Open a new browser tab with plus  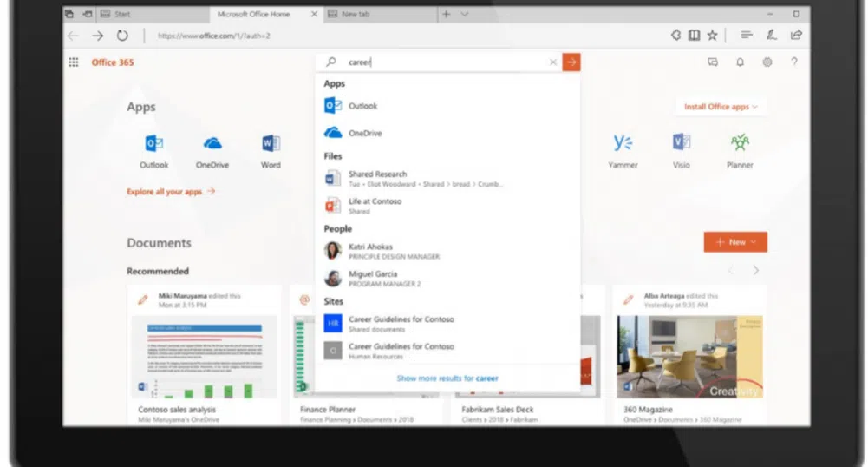[x=447, y=15]
